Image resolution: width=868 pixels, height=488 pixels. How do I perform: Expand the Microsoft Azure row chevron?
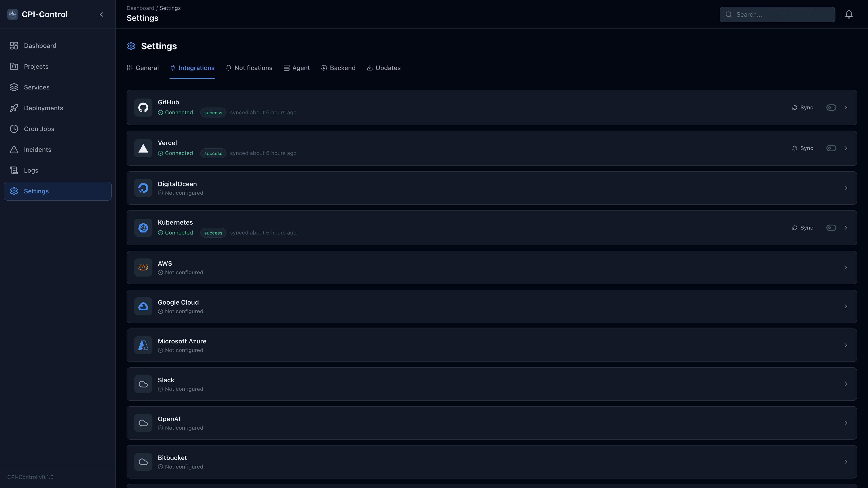click(845, 345)
